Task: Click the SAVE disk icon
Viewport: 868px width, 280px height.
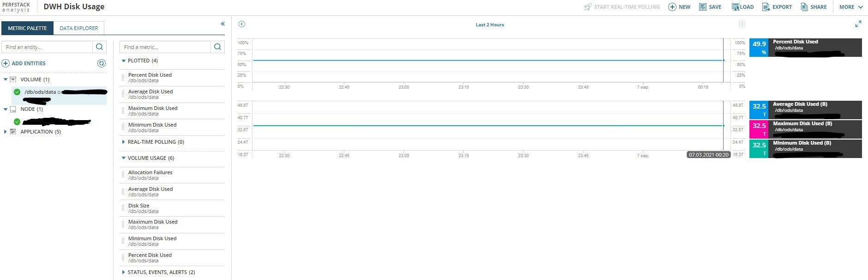Action: 703,7
